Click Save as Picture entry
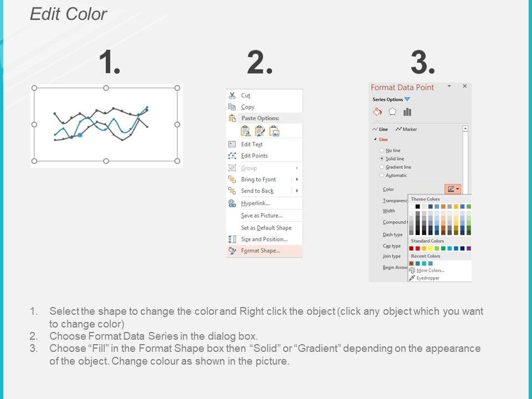Screen dimensions: 532x399 point(262,216)
